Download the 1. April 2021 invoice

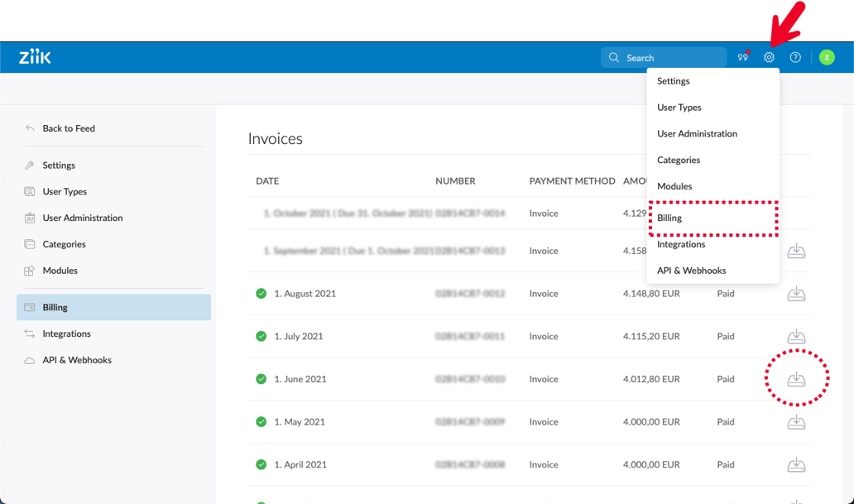click(x=796, y=465)
